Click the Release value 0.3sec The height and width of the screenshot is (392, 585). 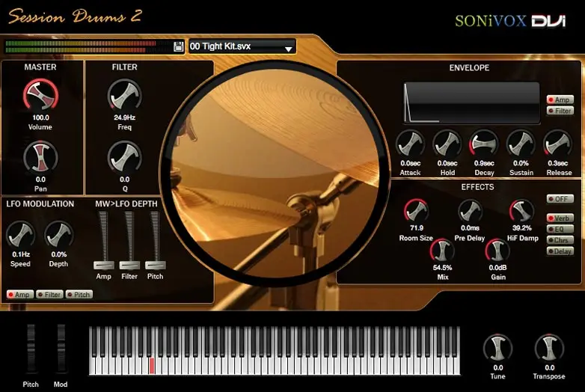point(558,163)
